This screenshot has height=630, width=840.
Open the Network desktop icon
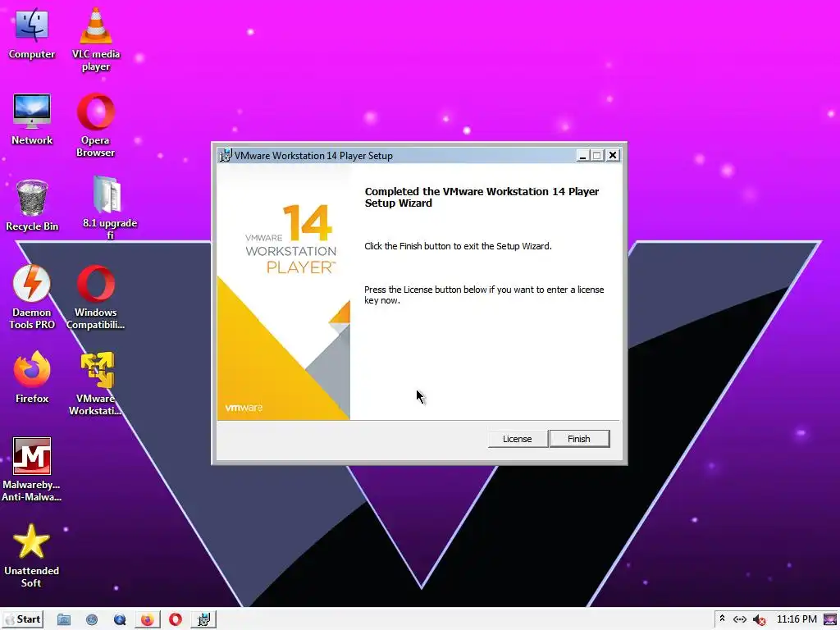click(32, 119)
